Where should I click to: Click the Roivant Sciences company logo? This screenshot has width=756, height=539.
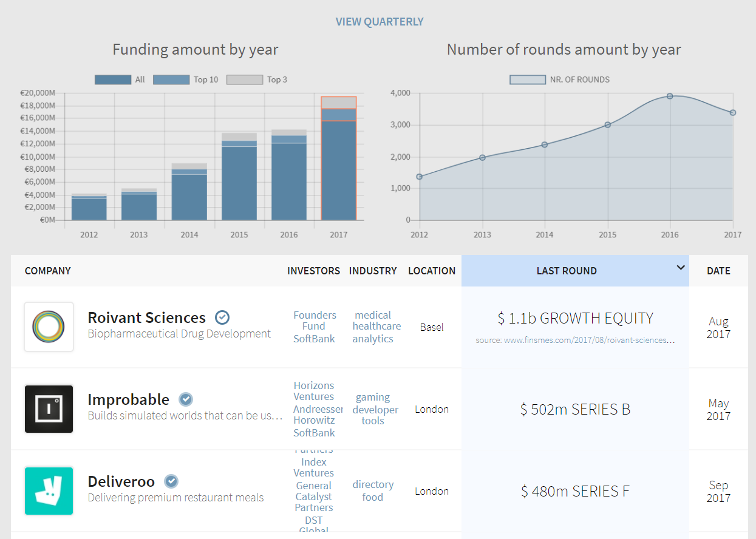point(49,327)
